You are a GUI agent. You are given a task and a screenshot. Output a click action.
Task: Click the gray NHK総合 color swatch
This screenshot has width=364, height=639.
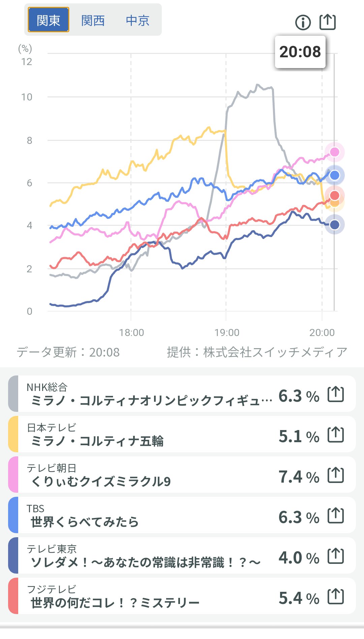tap(13, 394)
